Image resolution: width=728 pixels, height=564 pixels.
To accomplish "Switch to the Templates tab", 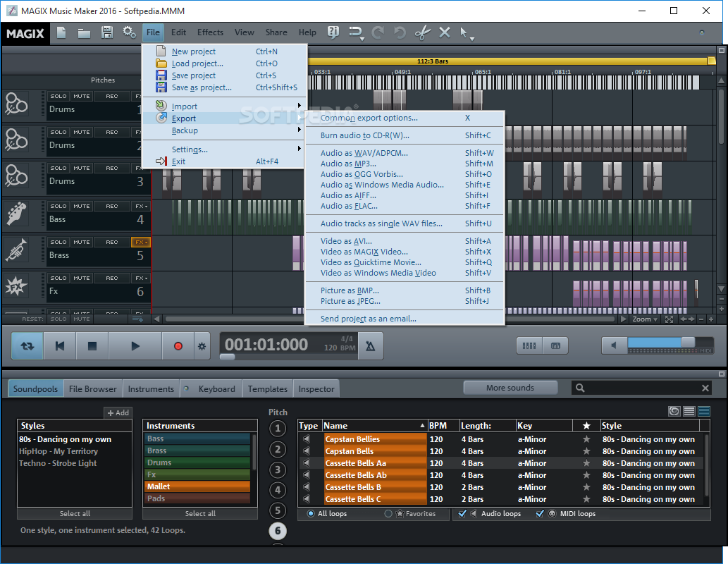I will click(267, 389).
